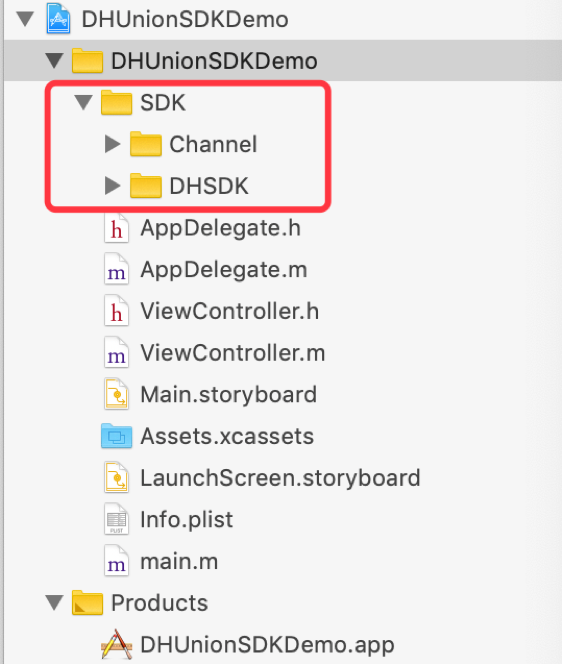Collapse the DHUnionSDKDemo project root triangle
562x664 pixels.
click(x=25, y=19)
